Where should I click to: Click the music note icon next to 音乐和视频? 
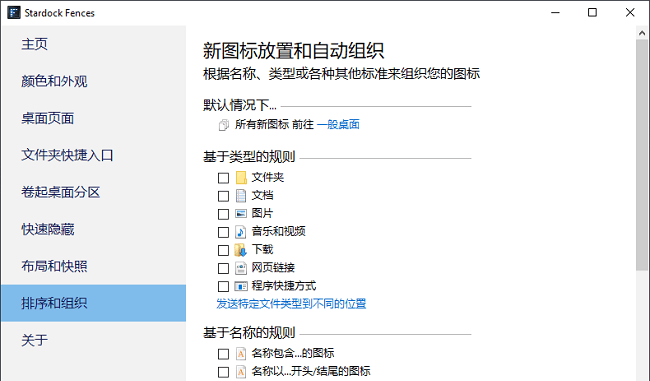click(241, 232)
